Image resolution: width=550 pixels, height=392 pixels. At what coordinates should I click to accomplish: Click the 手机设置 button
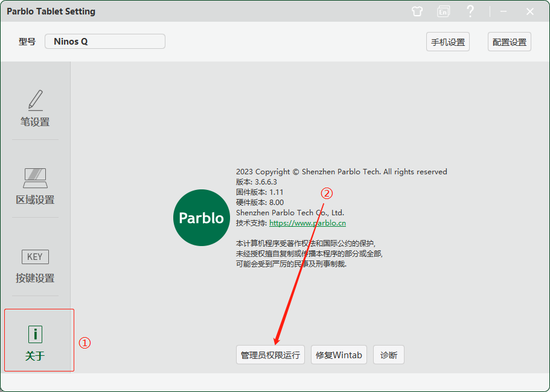coord(448,42)
